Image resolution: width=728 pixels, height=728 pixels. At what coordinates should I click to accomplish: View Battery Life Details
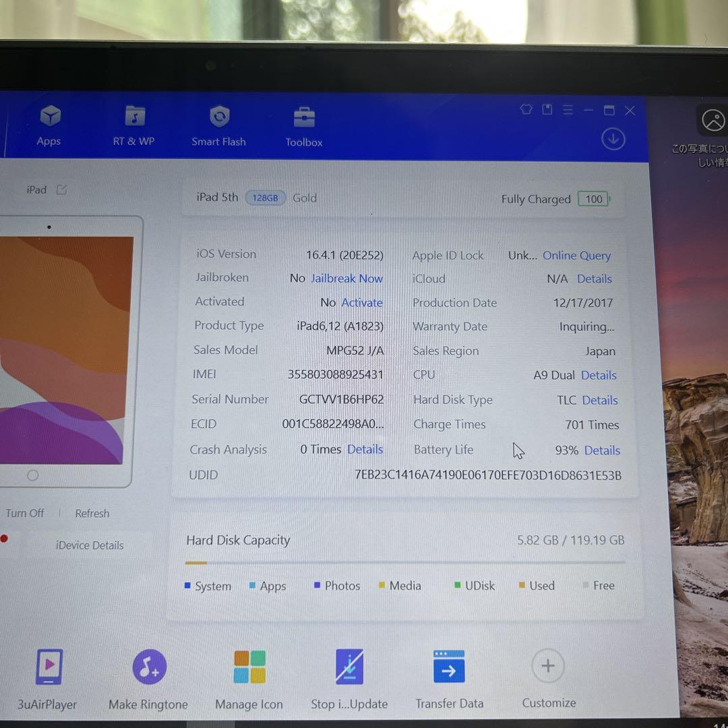[x=602, y=450]
